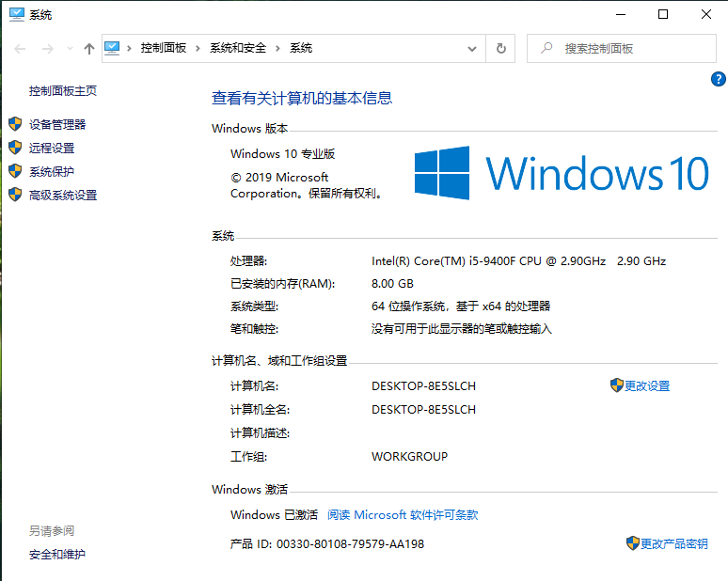Select 系统和安全 in the breadcrumb path
The image size is (728, 581).
pyautogui.click(x=238, y=48)
